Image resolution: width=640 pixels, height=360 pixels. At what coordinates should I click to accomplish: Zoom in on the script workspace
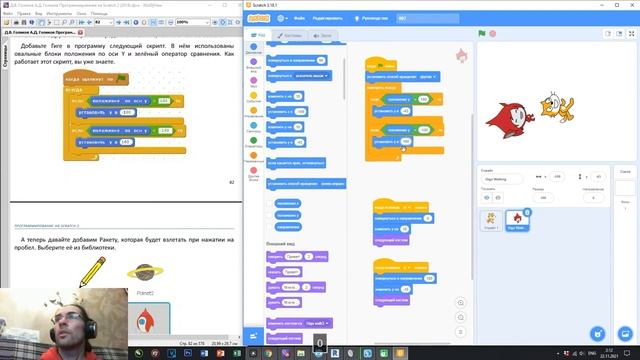click(460, 303)
